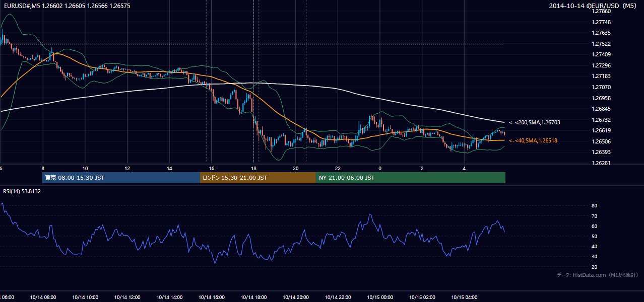Viewport: 644px width, 302px height.
Task: Click price level 1.26958 on axis
Action: (x=601, y=98)
